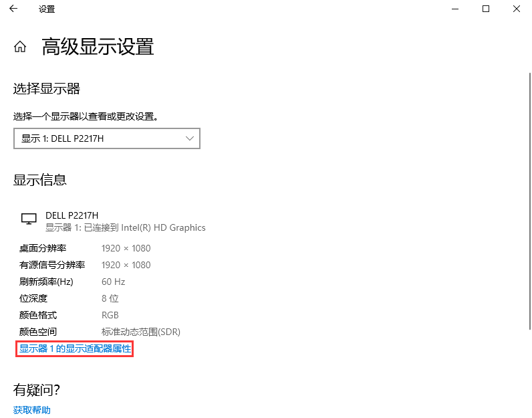This screenshot has width=532, height=418.
Task: Click the 8 位 bit depth value
Action: [110, 298]
